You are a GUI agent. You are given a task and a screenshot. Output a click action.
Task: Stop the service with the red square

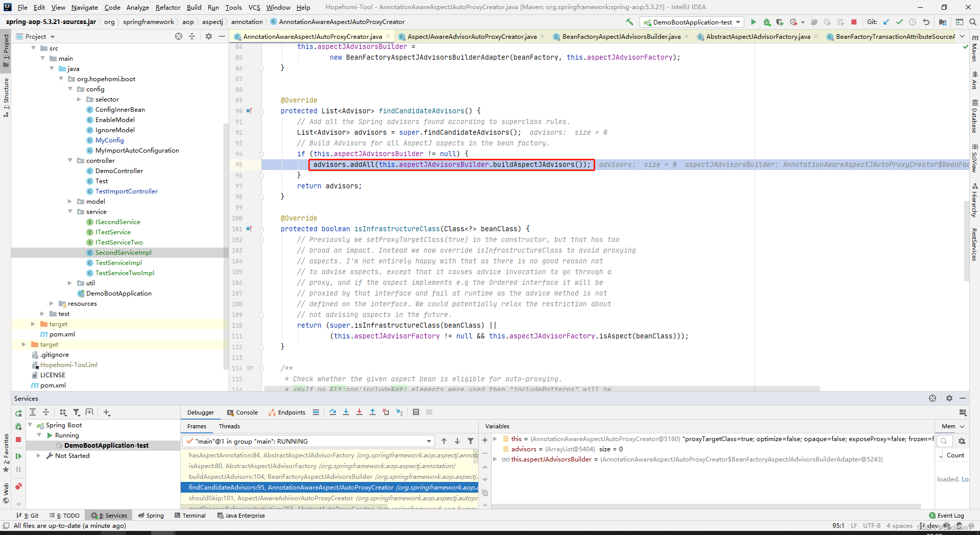click(18, 440)
